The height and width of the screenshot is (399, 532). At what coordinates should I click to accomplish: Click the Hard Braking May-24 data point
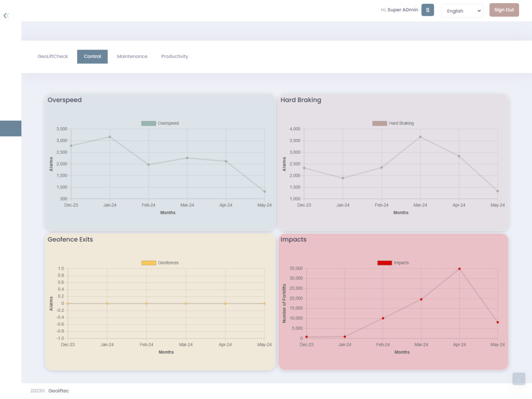pos(498,191)
